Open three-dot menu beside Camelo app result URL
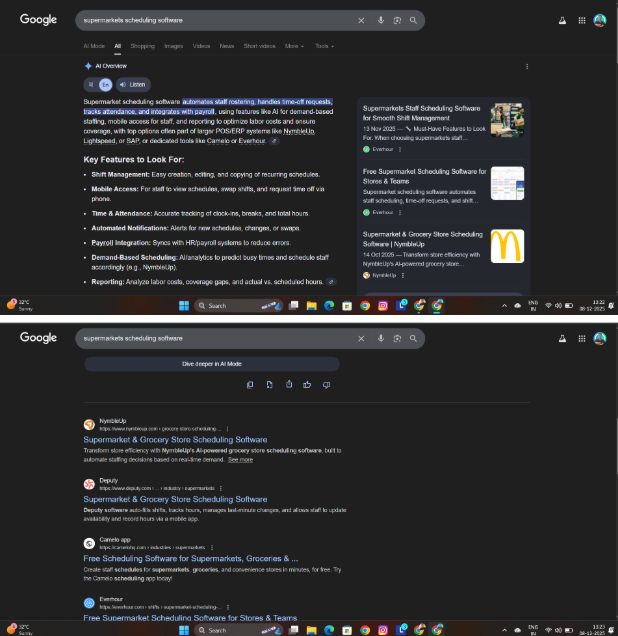Screen dimensions: 618x636 (x=212, y=548)
